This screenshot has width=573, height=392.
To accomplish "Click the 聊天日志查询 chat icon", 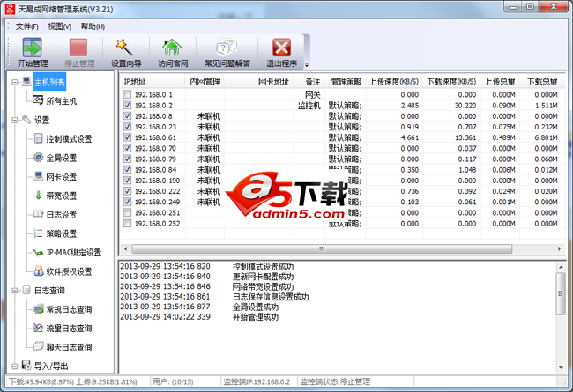I will (39, 346).
